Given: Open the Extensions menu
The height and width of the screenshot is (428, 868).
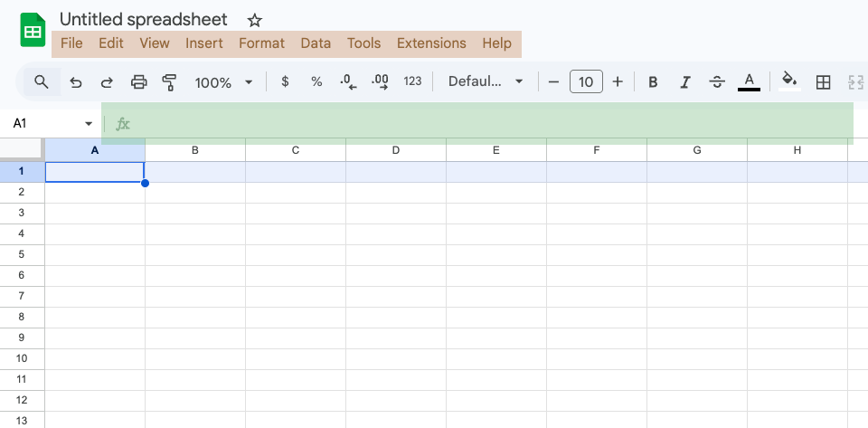Looking at the screenshot, I should 431,43.
